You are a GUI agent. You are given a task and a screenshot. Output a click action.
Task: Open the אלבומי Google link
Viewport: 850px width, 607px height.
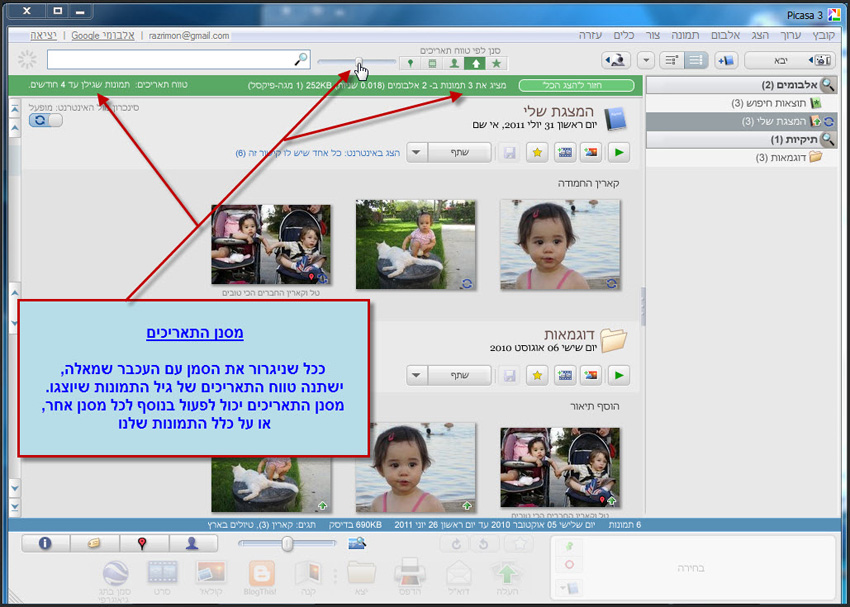click(103, 35)
